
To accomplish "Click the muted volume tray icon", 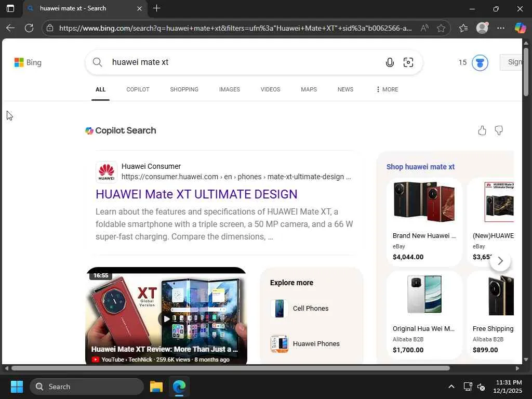I will click(x=481, y=387).
